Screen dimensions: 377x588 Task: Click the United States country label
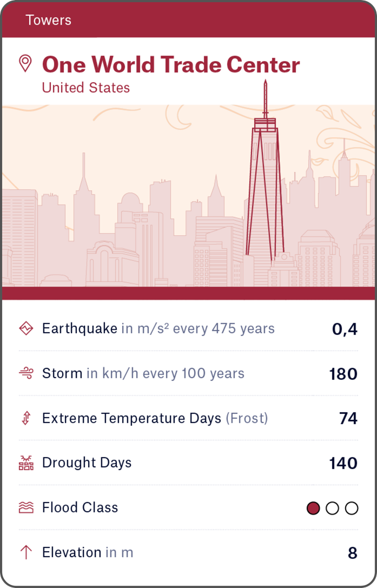point(86,88)
